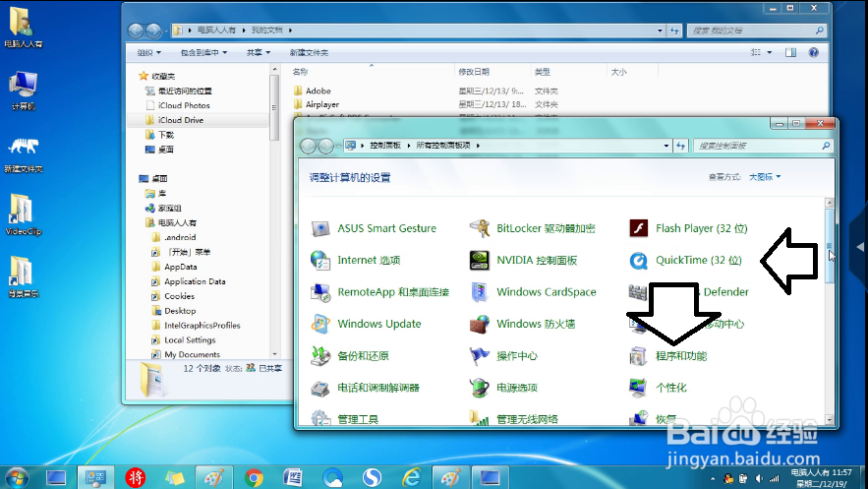
Task: Open Windows CardSpace icon
Action: click(x=479, y=292)
